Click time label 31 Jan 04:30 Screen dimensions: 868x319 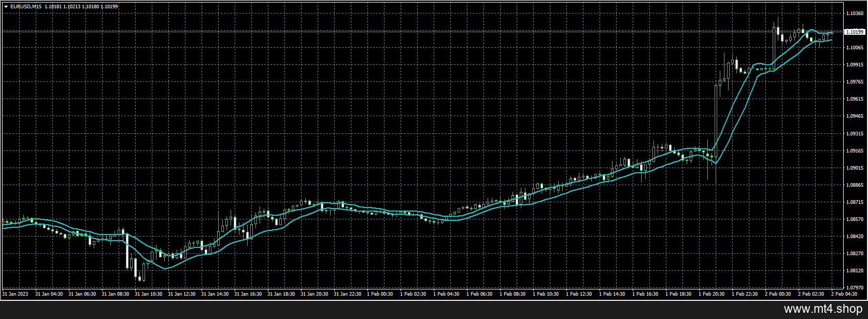click(49, 294)
